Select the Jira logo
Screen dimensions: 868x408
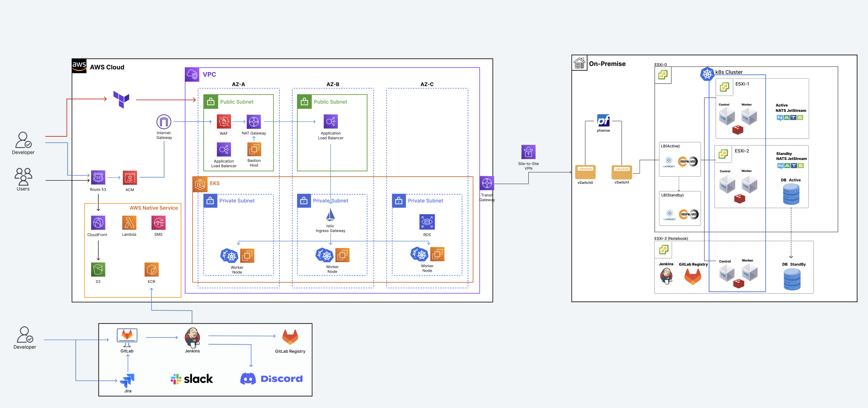(x=127, y=380)
